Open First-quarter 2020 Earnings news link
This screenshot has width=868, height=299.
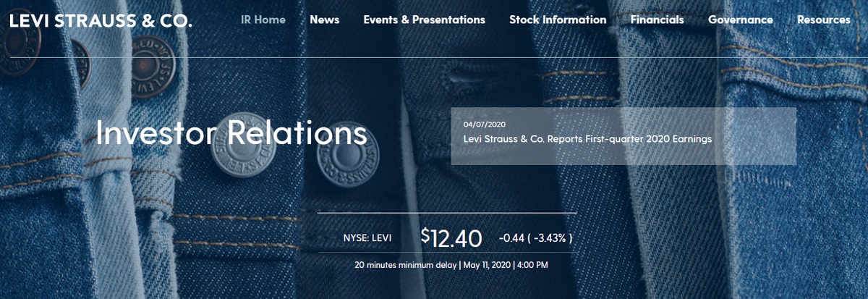point(588,138)
